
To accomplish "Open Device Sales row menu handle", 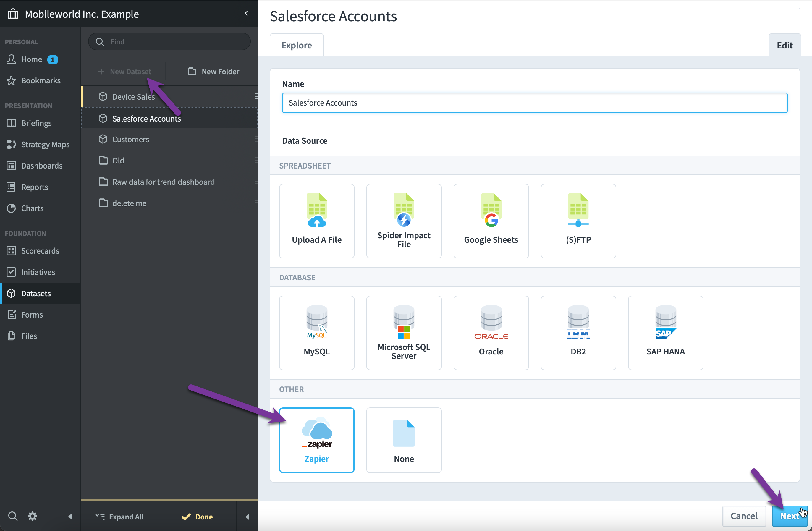I will 256,96.
